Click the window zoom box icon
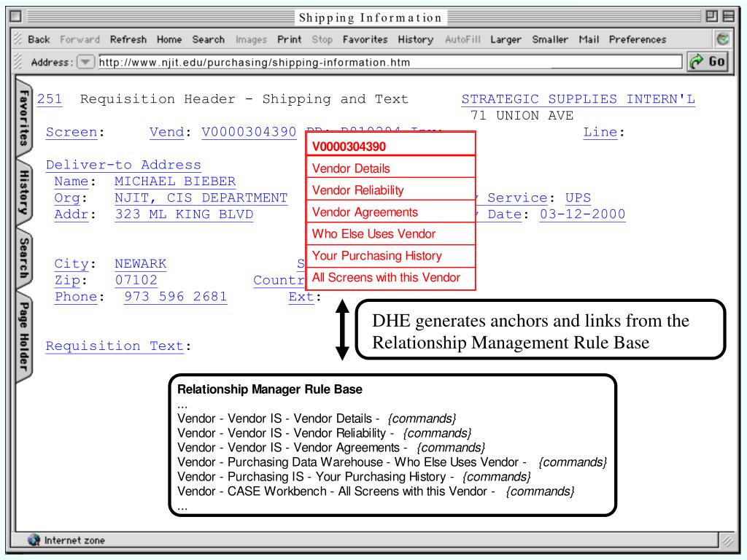Image resolution: width=747 pixels, height=560 pixels. [712, 17]
